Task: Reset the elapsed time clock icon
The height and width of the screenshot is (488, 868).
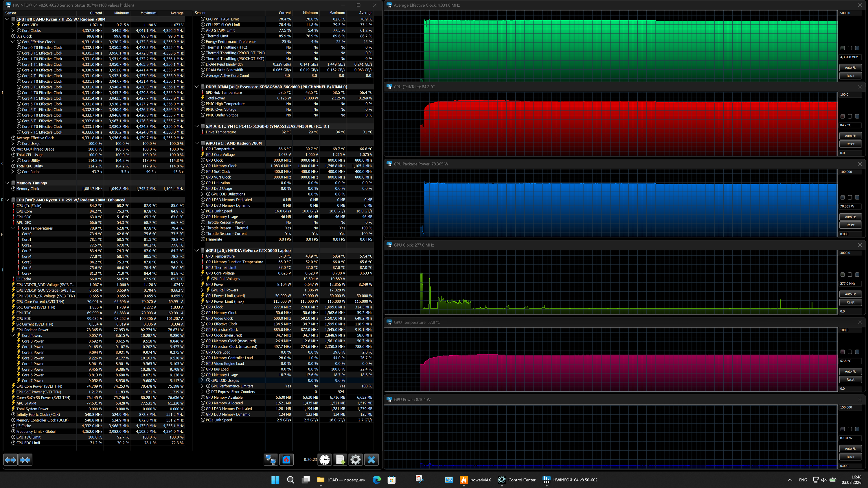Action: coord(325,460)
